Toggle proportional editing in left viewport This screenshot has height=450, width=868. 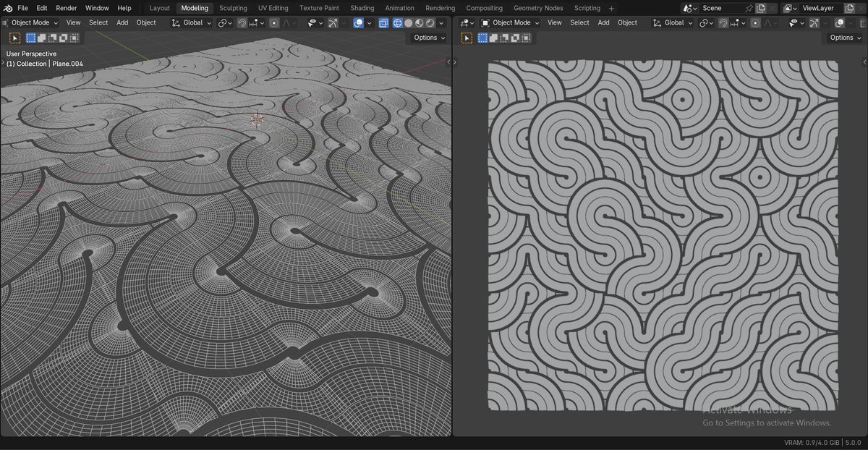(274, 22)
